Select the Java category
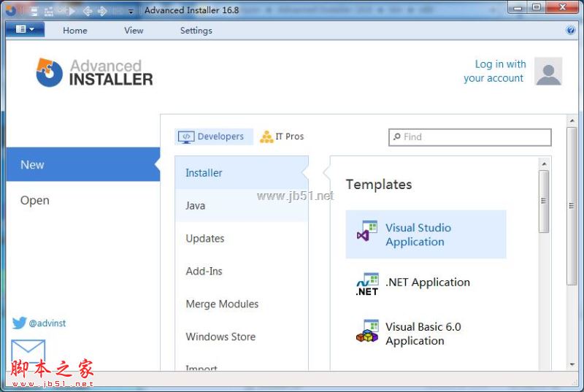584x392 pixels. pyautogui.click(x=242, y=206)
